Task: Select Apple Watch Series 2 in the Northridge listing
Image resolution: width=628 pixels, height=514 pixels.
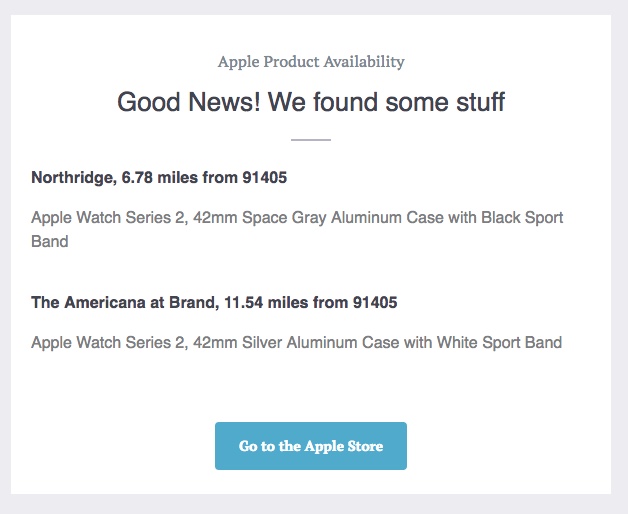Action: point(110,218)
